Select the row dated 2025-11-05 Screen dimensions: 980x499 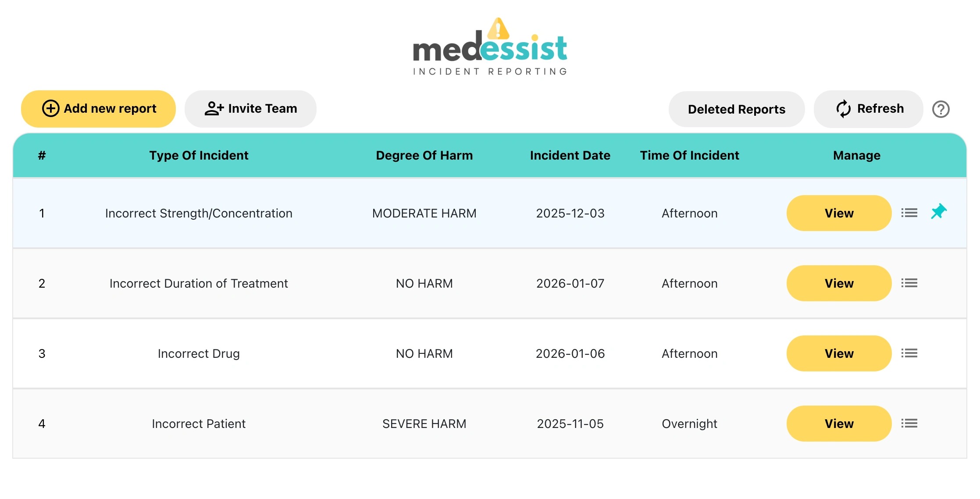[x=570, y=424]
